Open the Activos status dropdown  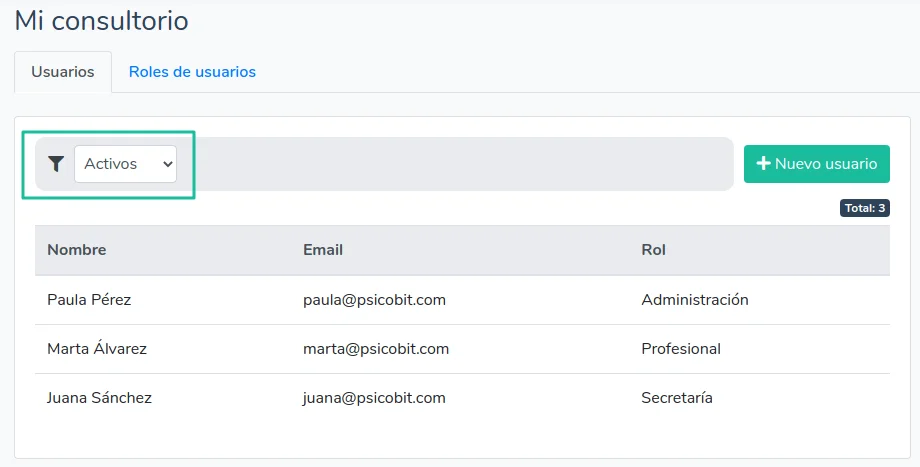coord(125,164)
